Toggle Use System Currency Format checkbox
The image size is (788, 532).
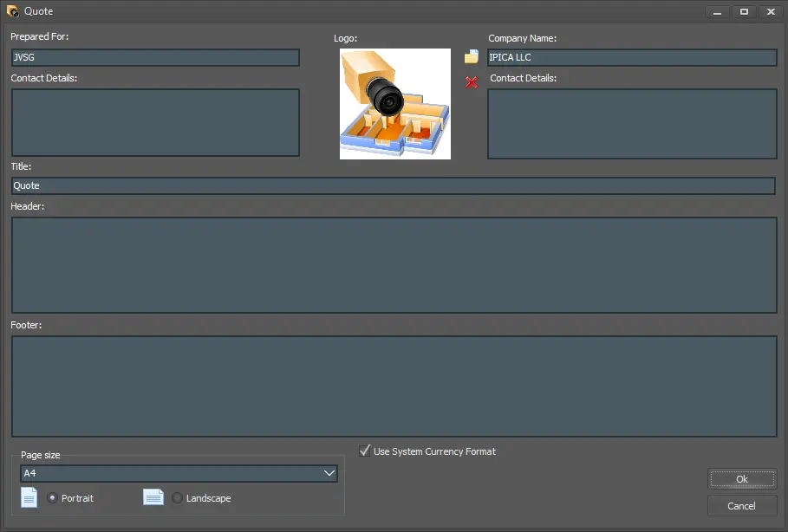point(365,451)
